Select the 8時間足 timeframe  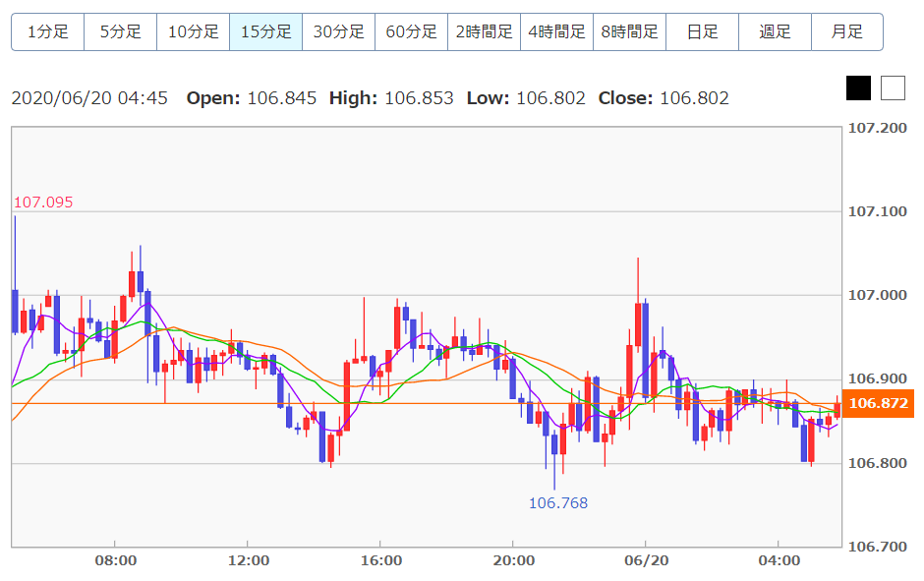point(629,31)
